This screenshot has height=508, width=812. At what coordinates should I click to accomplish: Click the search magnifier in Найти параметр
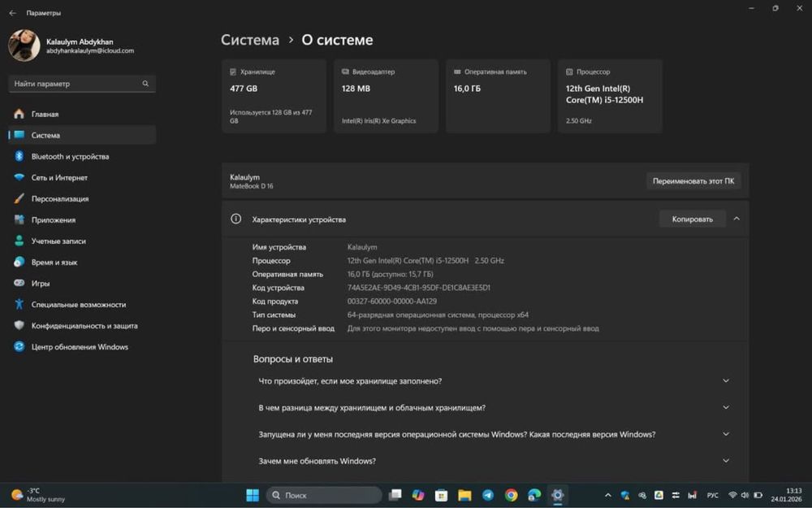pos(145,84)
